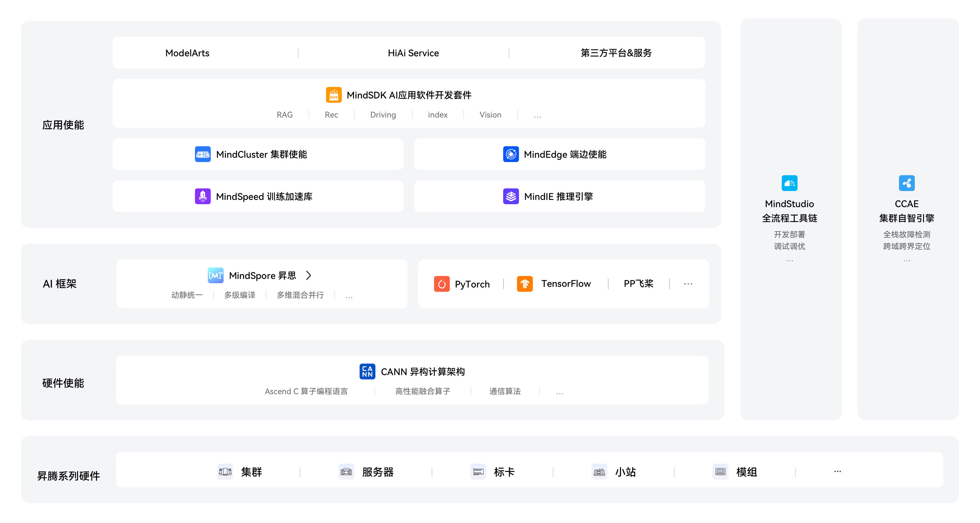Select the PP飞桨 framework label
The height and width of the screenshot is (523, 980).
639,284
